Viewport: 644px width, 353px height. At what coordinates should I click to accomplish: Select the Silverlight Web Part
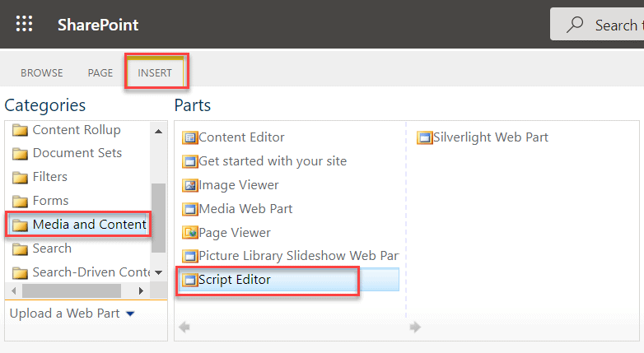491,137
